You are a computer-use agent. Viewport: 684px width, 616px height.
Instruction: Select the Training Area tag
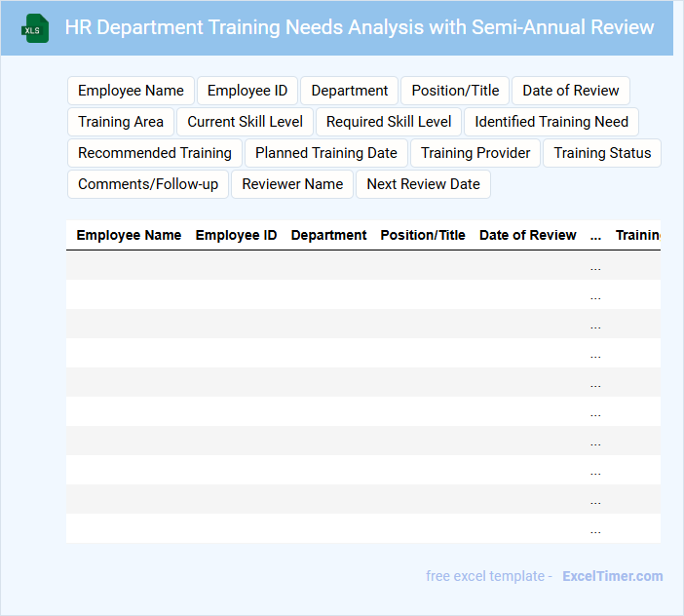coord(121,122)
